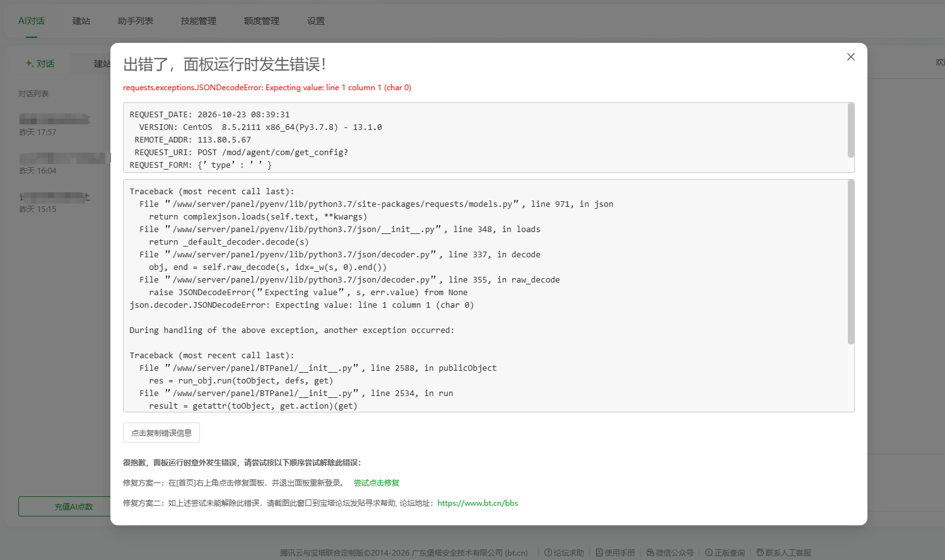945x560 pixels.
Task: Open the AI对话 tab
Action: pyautogui.click(x=32, y=21)
